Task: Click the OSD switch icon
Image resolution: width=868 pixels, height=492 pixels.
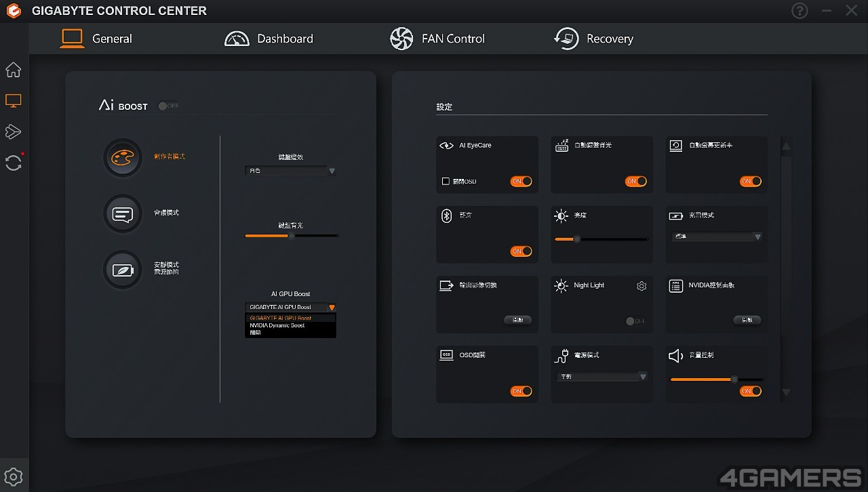Action: [446, 355]
